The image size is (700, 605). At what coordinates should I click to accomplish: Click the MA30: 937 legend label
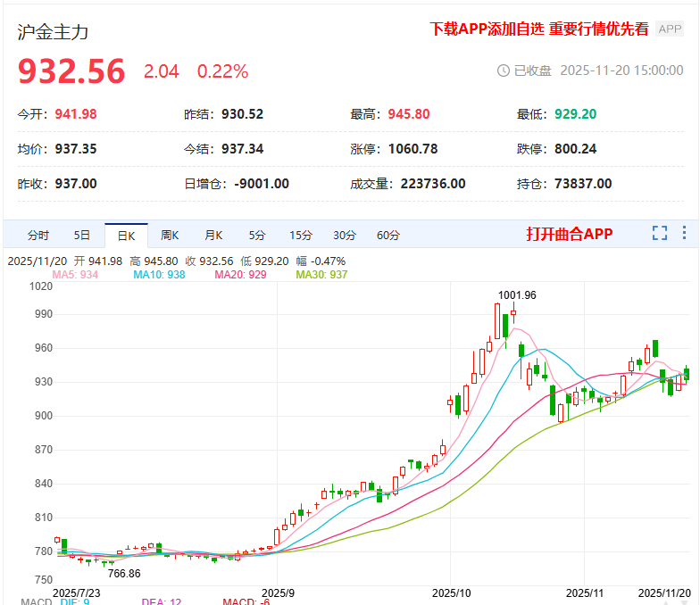(x=321, y=275)
